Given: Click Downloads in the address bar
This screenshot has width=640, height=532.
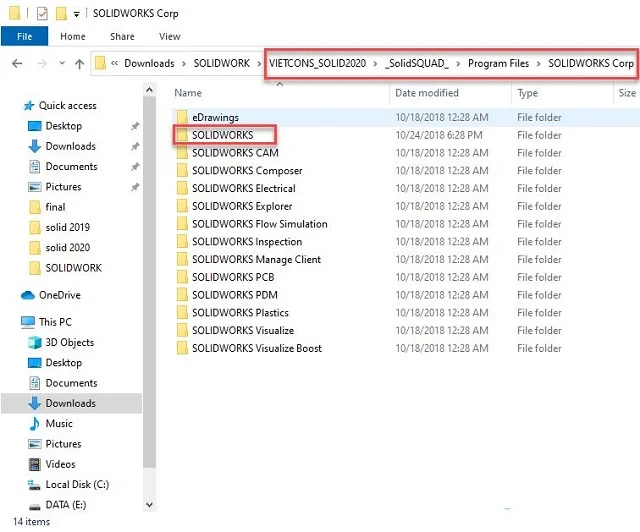Looking at the screenshot, I should (149, 63).
